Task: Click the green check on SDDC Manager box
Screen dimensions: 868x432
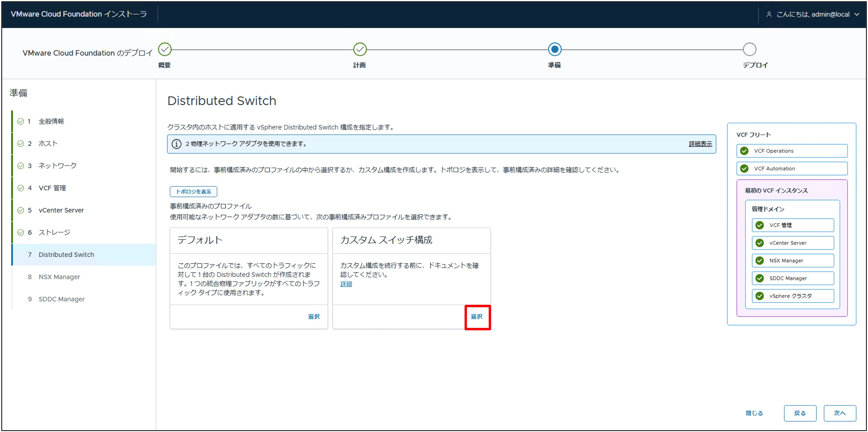Action: 759,278
